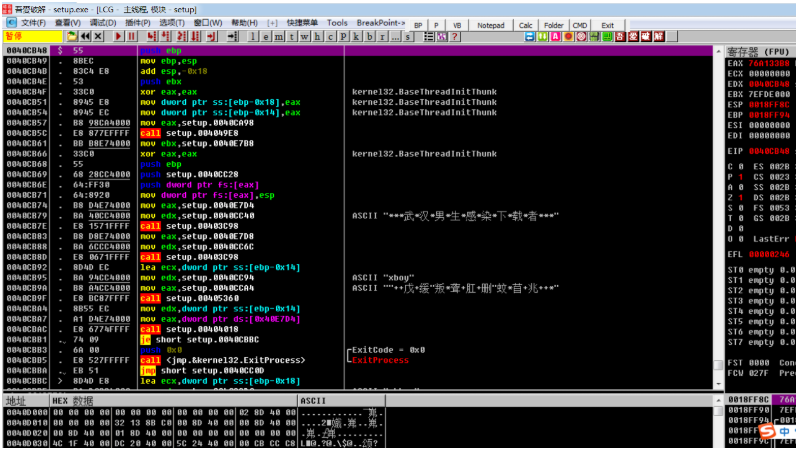Open Handles window with 'h' button

pos(317,37)
